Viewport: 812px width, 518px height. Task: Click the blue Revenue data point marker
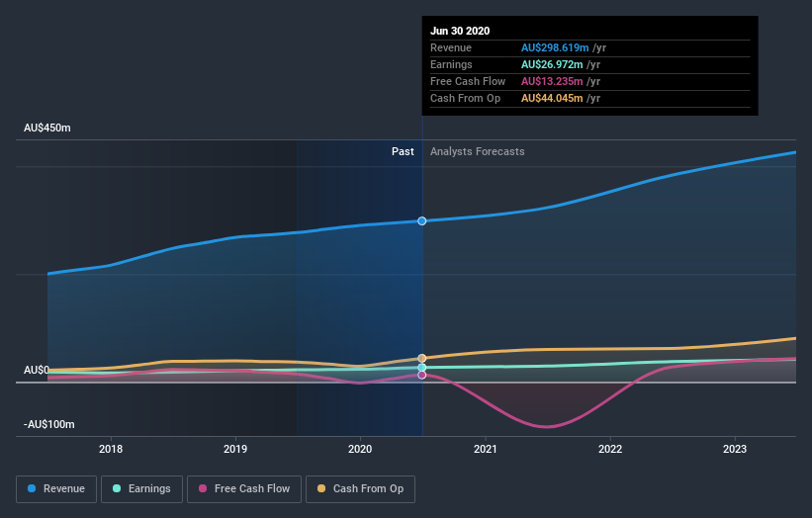[x=422, y=221]
